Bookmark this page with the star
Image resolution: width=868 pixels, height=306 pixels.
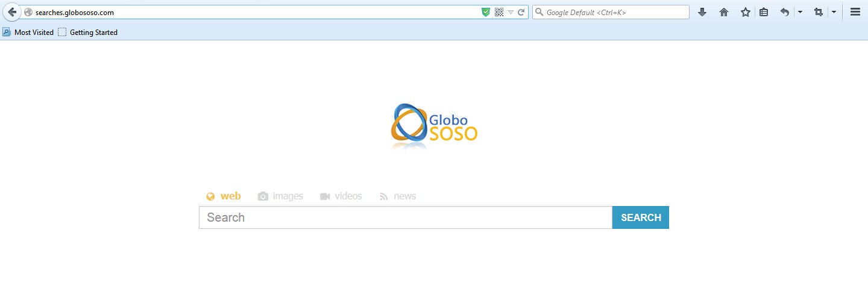click(746, 12)
